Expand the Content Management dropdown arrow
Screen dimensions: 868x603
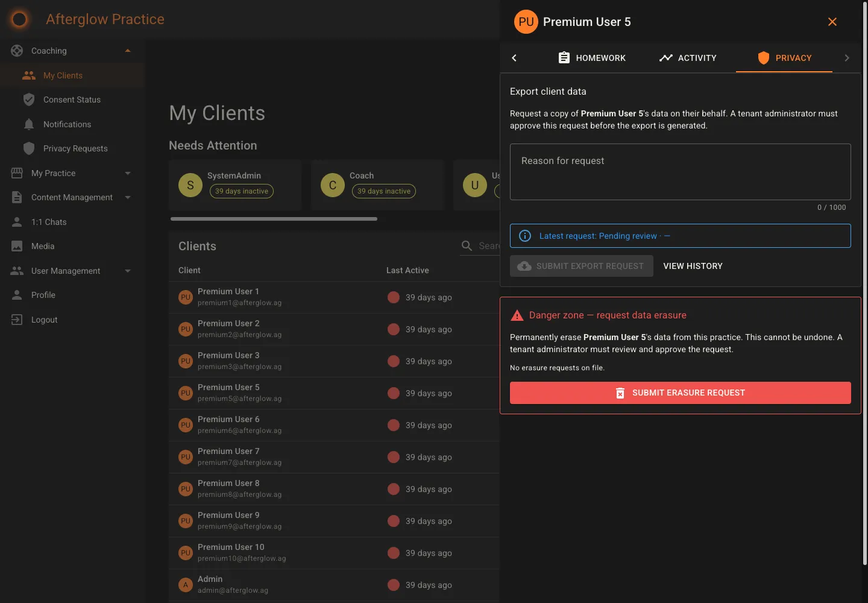click(128, 197)
